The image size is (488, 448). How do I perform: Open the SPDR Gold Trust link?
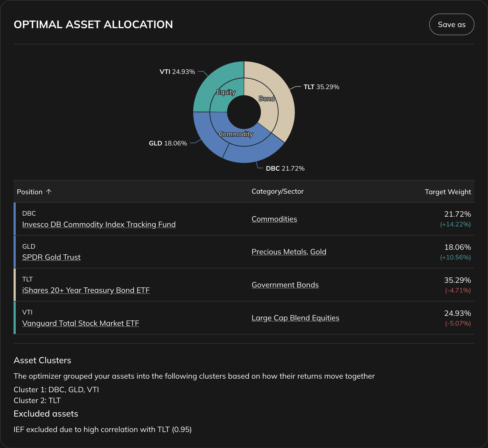51,257
